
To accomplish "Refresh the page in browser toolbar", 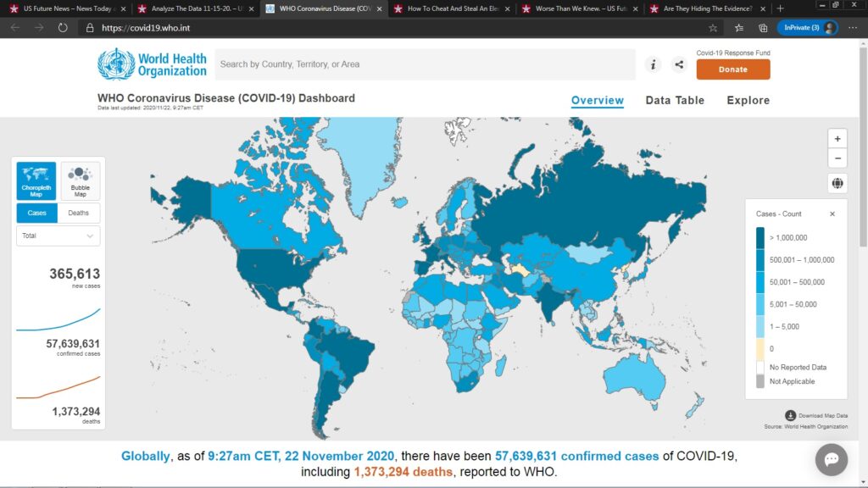I will point(63,27).
